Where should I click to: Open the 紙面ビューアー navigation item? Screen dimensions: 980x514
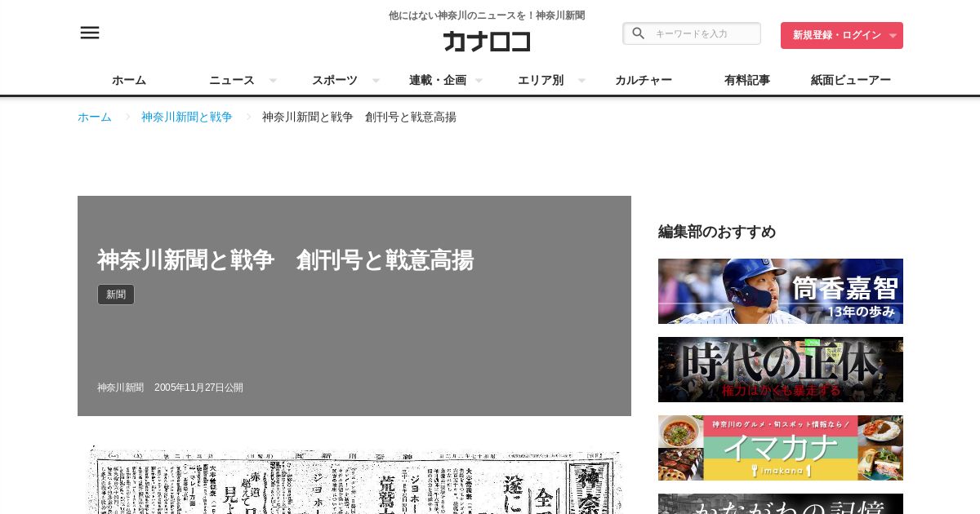tap(851, 80)
